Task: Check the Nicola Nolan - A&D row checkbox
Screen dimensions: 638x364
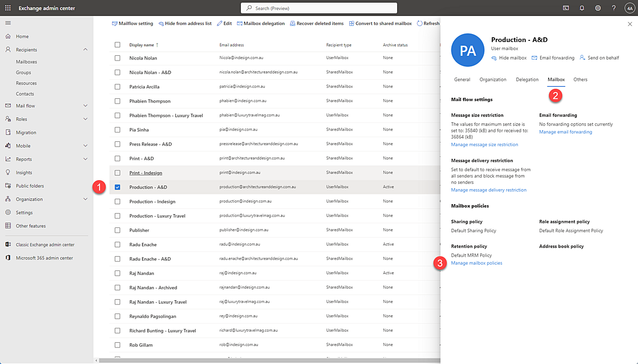Action: pos(117,72)
